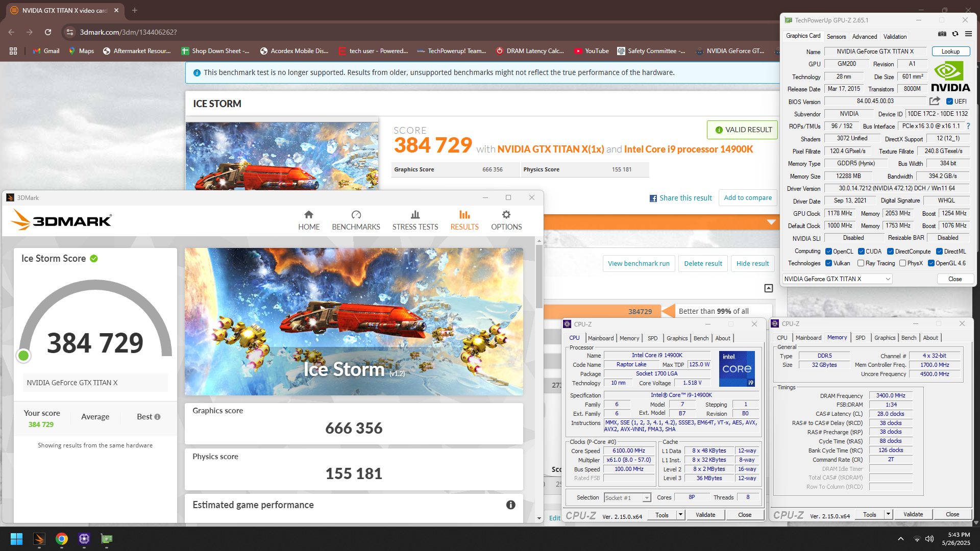The image size is (980, 551).
Task: Click the Windows Start button
Action: click(x=16, y=539)
